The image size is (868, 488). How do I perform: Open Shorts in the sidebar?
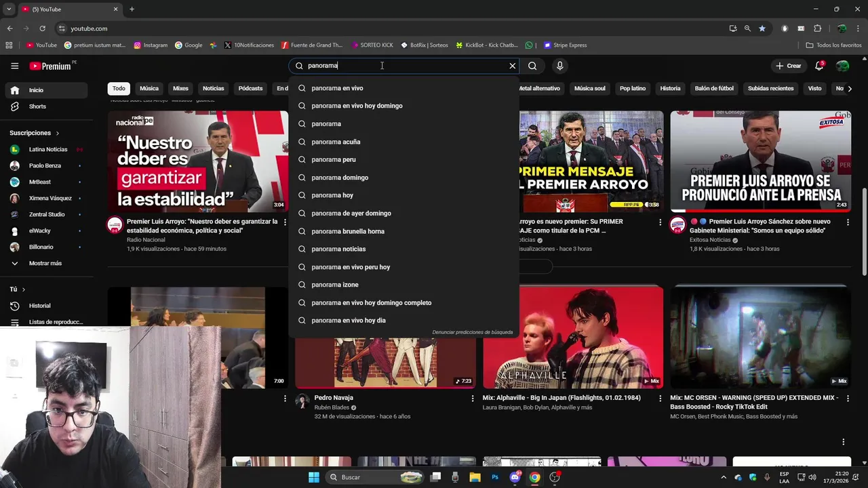tap(46, 106)
